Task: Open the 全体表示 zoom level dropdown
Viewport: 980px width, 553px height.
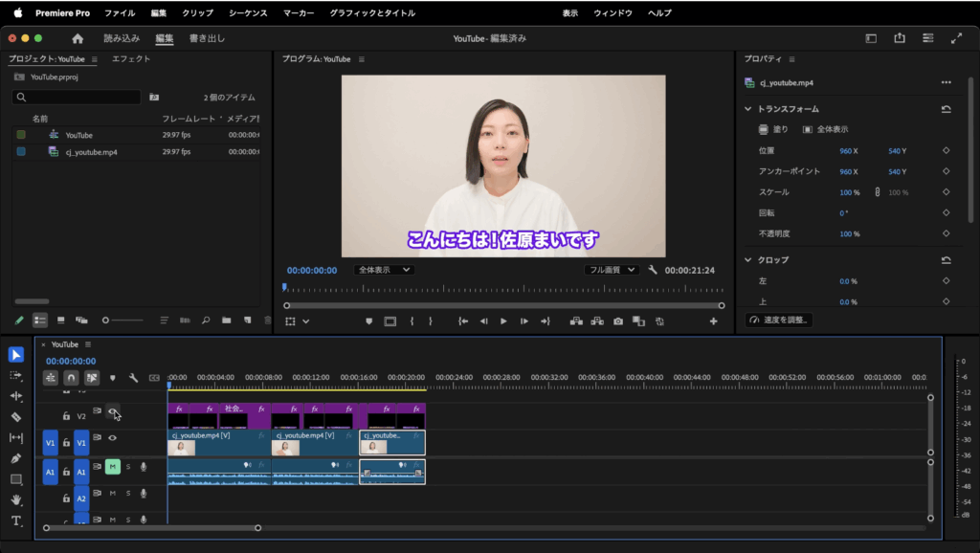Action: coord(384,270)
